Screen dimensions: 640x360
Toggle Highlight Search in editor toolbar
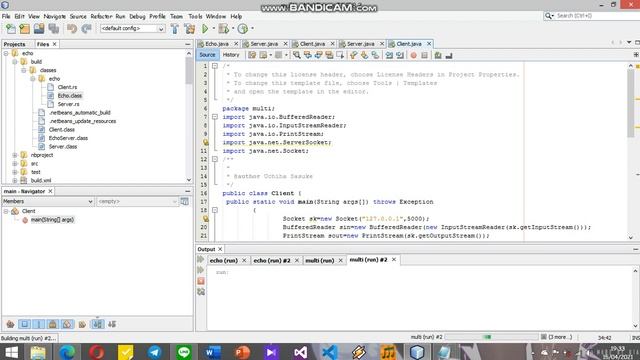[x=329, y=55]
